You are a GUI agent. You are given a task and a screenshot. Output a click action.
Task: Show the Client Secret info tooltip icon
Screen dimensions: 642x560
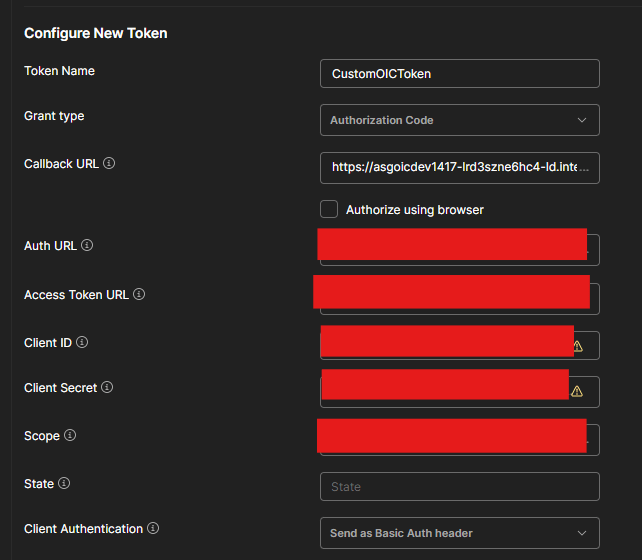[x=107, y=387]
